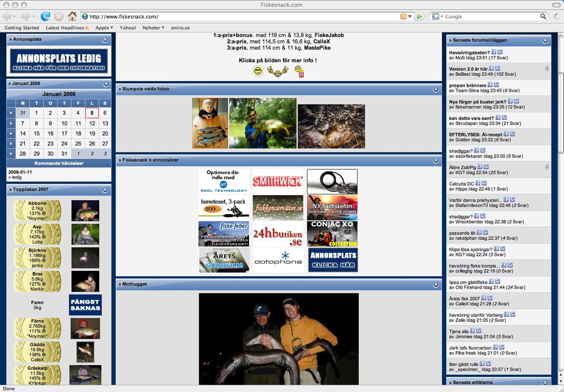Click the RSS feed icon in address bar
564x392 pixels.
click(403, 16)
